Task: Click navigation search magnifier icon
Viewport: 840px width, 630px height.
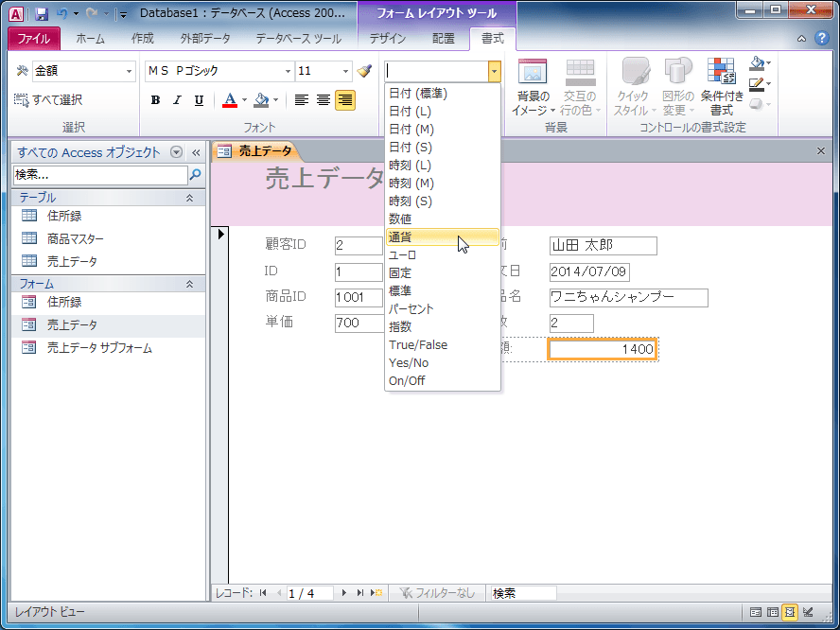Action: 196,174
